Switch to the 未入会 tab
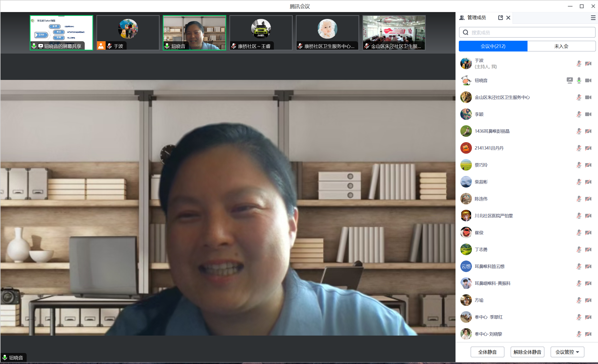 click(x=561, y=46)
